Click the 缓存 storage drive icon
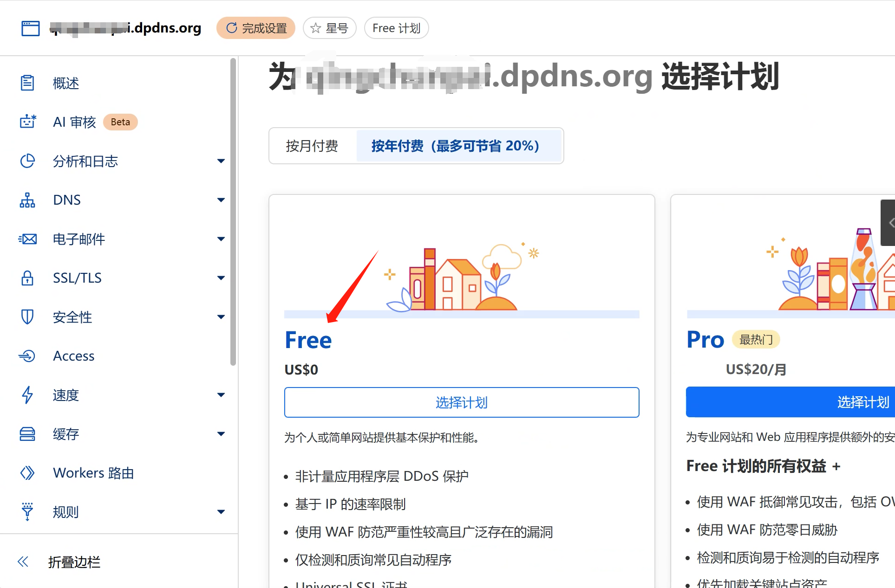 [27, 434]
